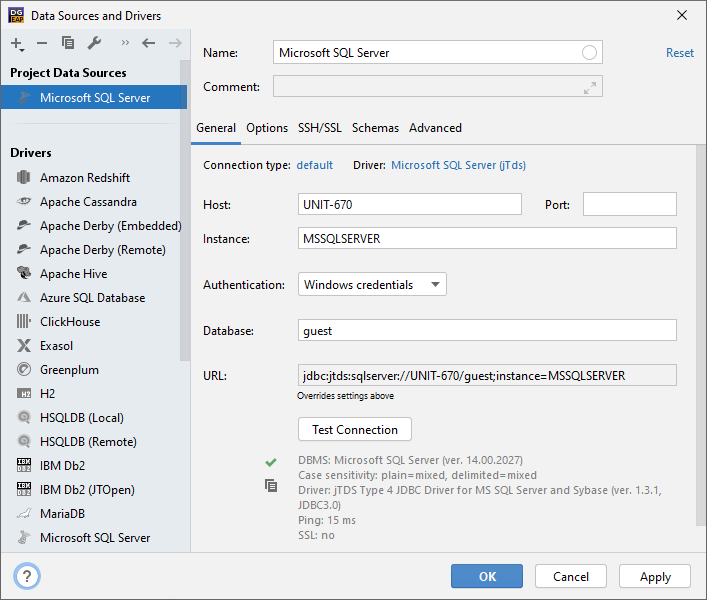Copy connection test result to clipboard

[271, 485]
